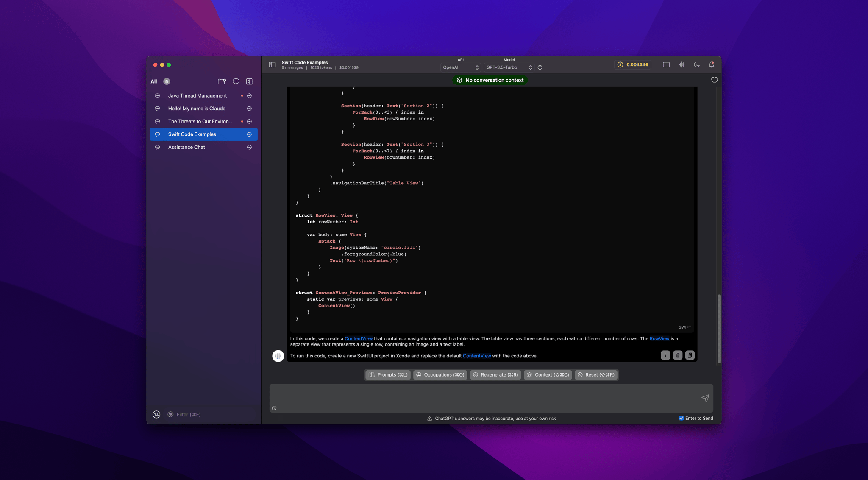
Task: Toggle the Enter to Send checkbox
Action: click(x=681, y=418)
